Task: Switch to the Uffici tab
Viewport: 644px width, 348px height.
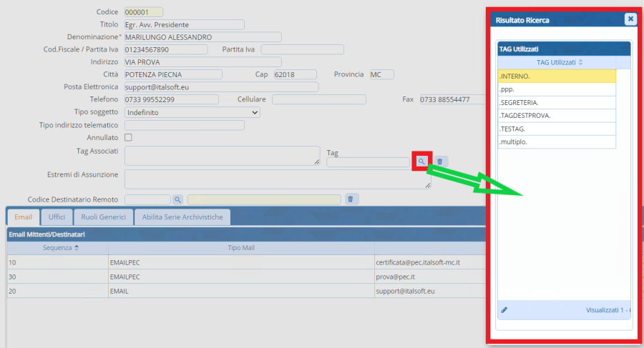Action: point(57,217)
